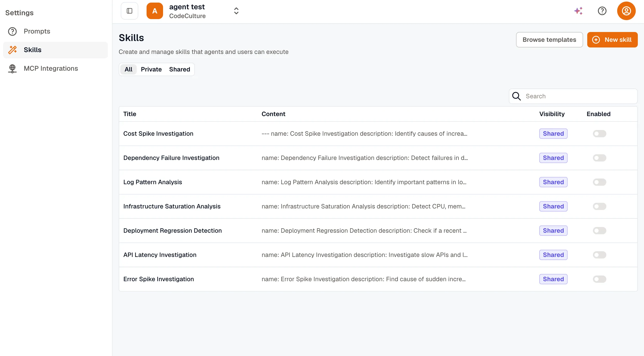Toggle on Log Pattern Analysis skill
644x356 pixels.
pyautogui.click(x=599, y=182)
